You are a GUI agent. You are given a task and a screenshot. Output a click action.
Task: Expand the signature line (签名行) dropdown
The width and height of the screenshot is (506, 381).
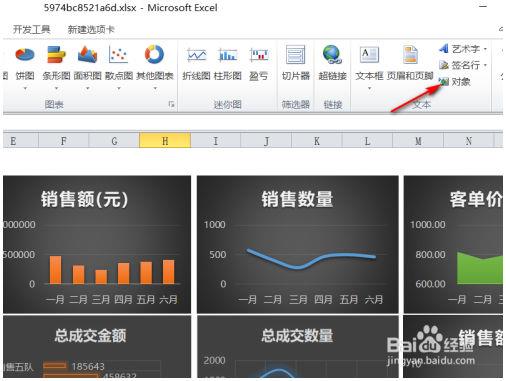click(485, 65)
